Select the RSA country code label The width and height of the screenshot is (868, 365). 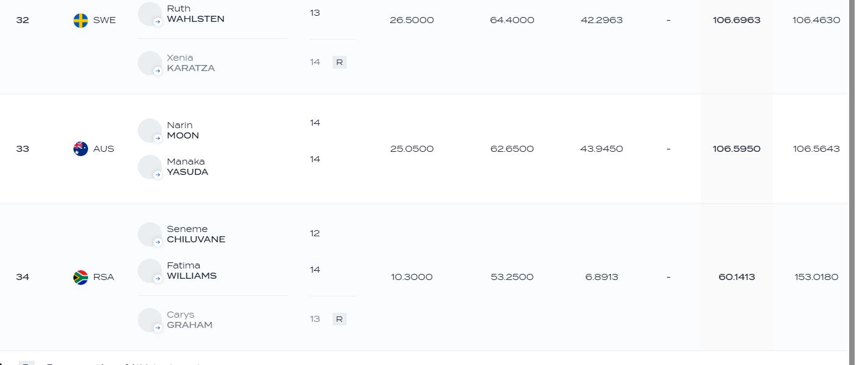(104, 278)
